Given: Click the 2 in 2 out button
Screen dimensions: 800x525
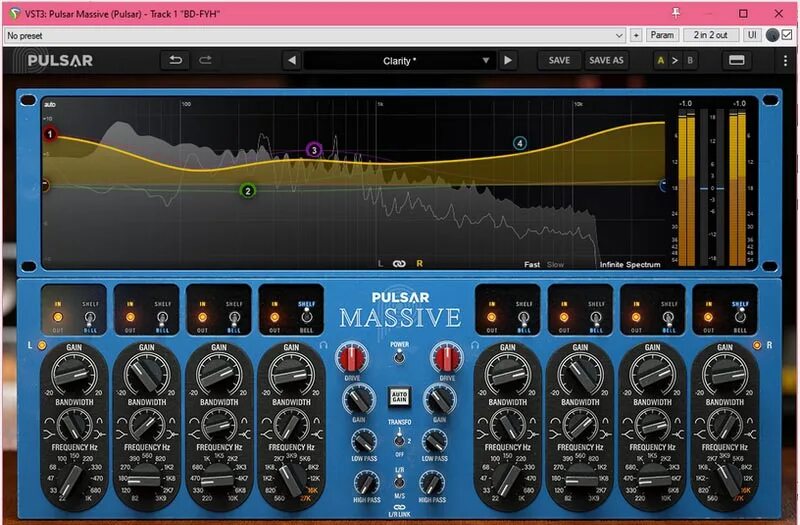Looking at the screenshot, I should click(x=710, y=35).
